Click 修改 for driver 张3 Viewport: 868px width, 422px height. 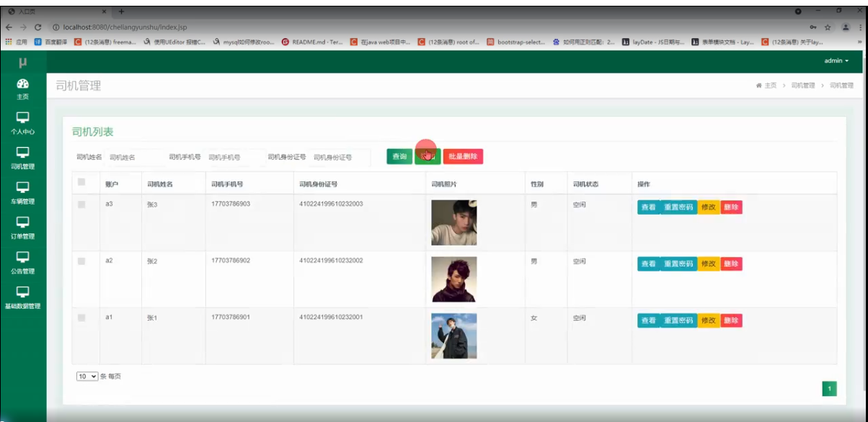click(709, 207)
